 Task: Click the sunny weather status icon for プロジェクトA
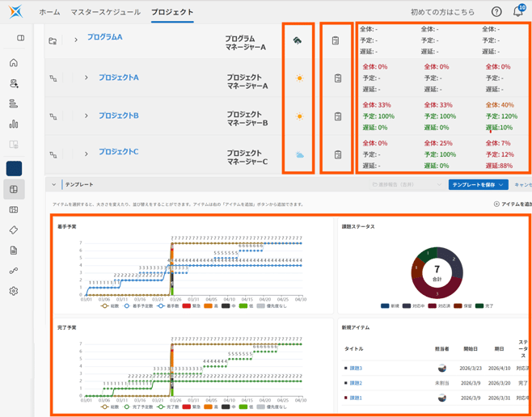coord(299,78)
